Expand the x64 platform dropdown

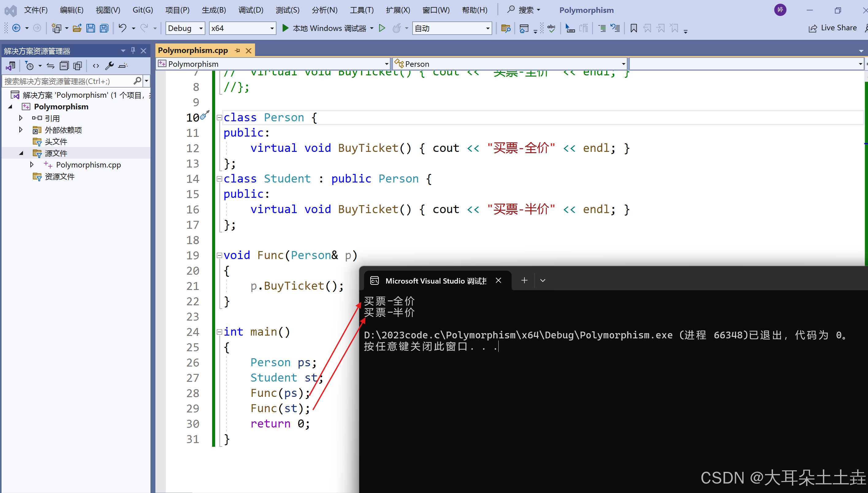coord(267,28)
